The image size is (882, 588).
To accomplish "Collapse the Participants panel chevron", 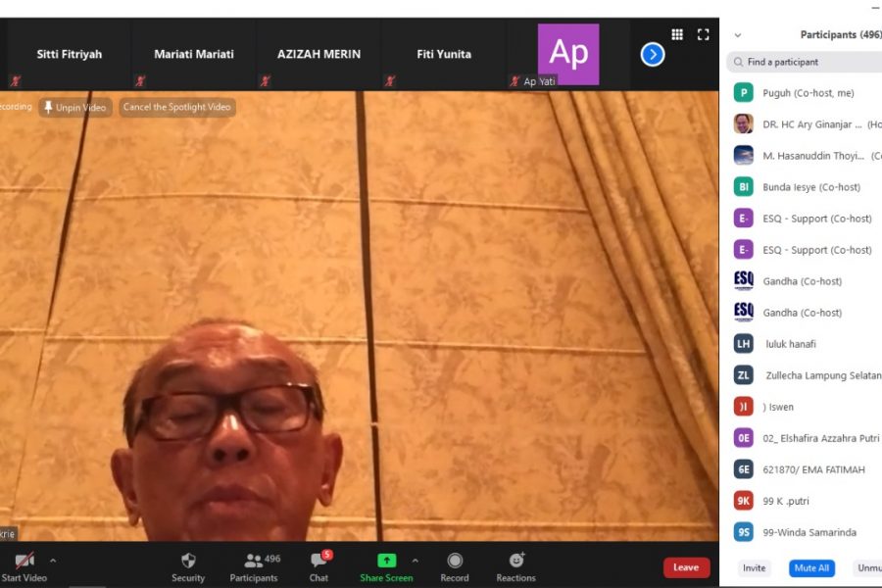I will tap(738, 35).
